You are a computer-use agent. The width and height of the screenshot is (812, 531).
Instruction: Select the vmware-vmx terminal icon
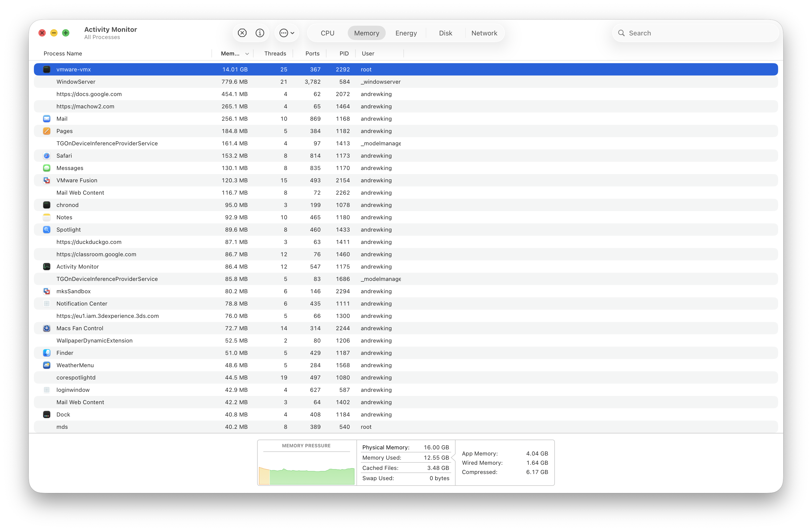click(x=47, y=69)
